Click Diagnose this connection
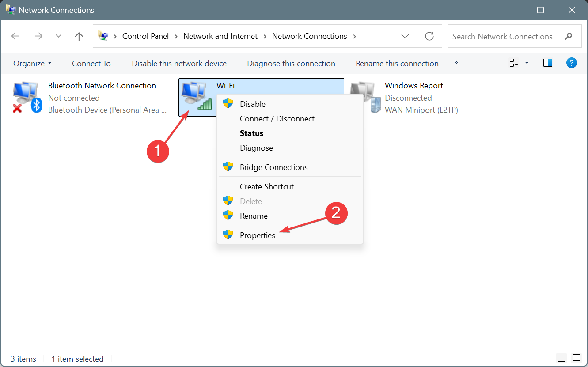Image resolution: width=588 pixels, height=367 pixels. (291, 63)
